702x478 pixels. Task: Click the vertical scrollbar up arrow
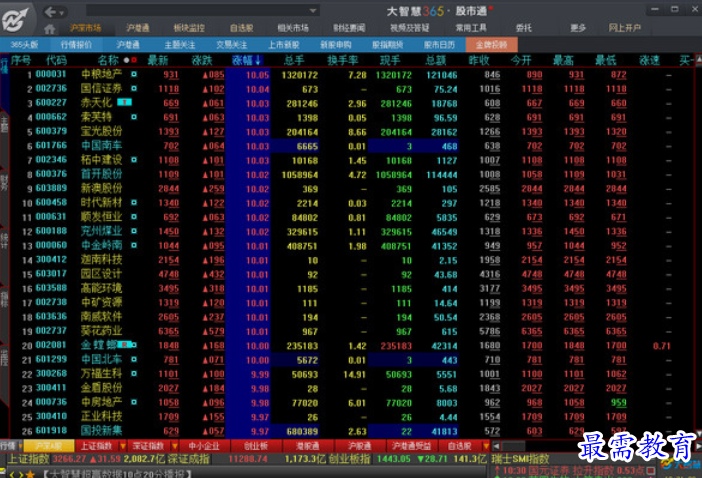point(698,60)
